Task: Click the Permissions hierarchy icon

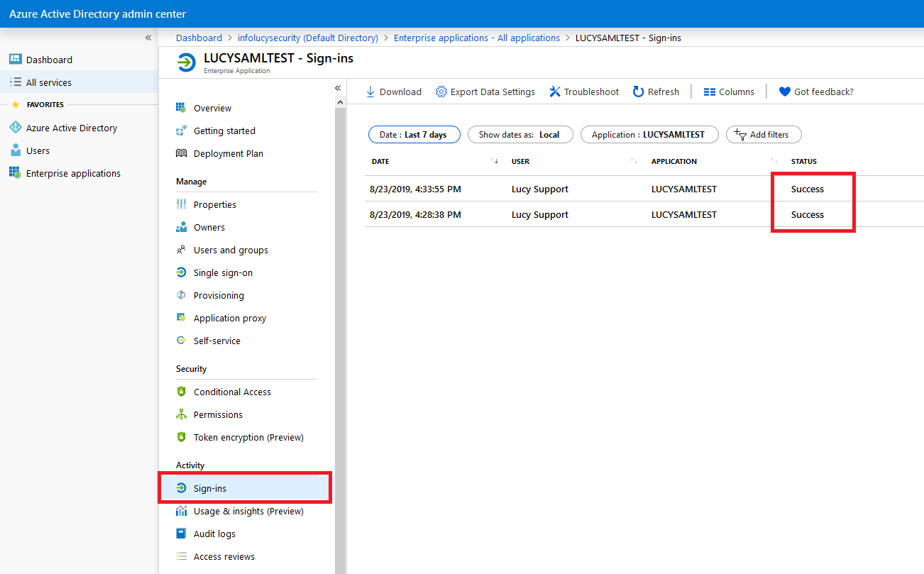Action: click(181, 414)
